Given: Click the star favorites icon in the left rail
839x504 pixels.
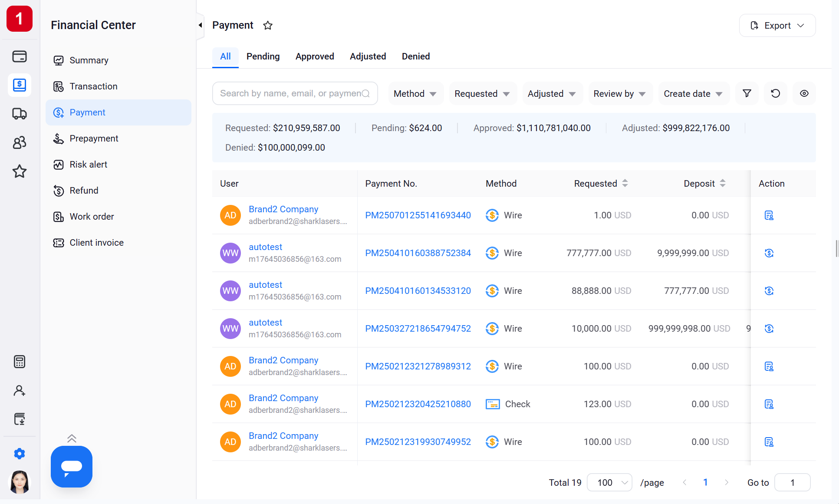Looking at the screenshot, I should point(20,171).
